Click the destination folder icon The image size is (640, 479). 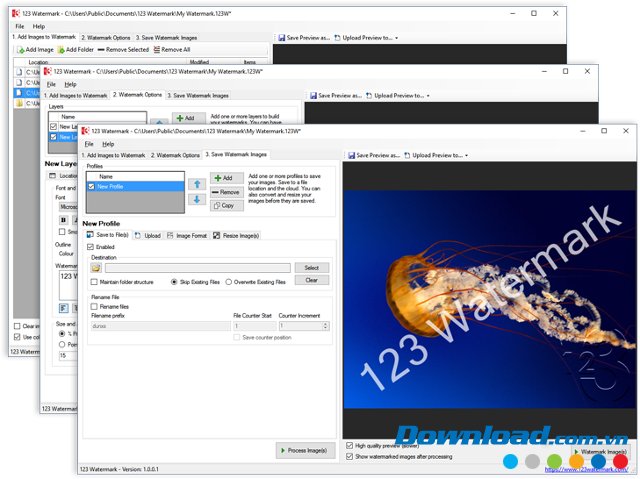point(96,268)
